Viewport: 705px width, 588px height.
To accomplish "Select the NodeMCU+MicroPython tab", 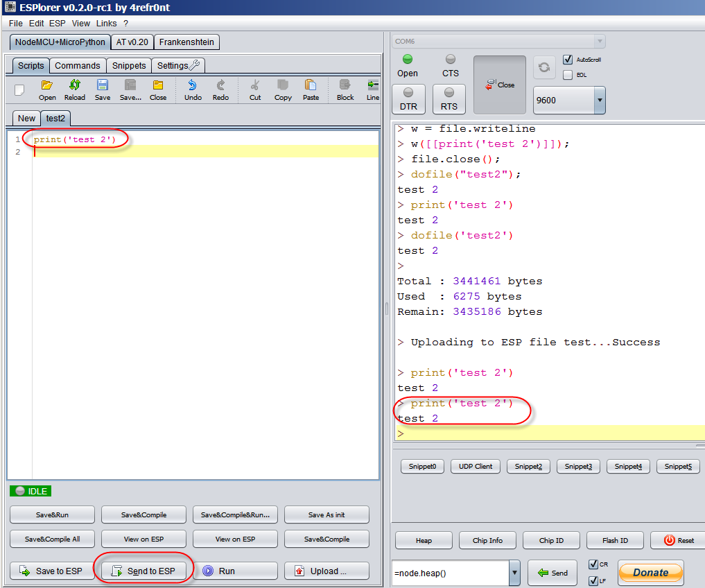I will point(60,42).
